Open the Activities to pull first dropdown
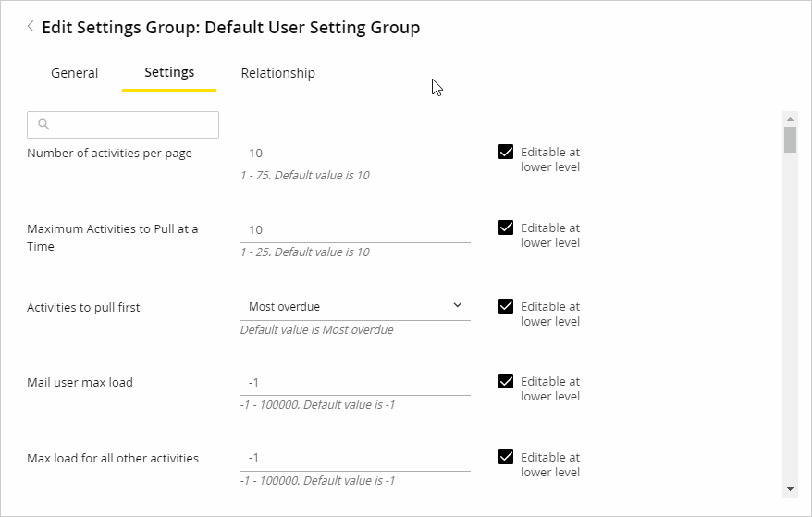Image resolution: width=812 pixels, height=517 pixels. point(355,307)
